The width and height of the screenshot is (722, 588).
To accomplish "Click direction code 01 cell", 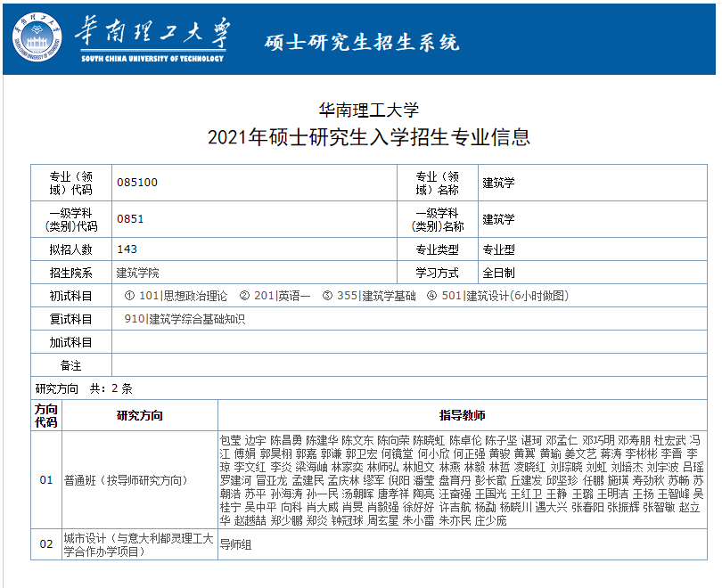I will point(46,480).
